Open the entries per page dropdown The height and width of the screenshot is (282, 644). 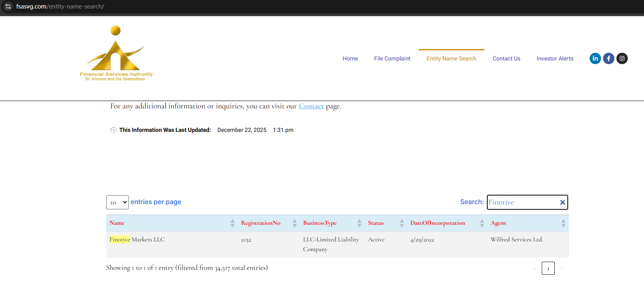tap(117, 202)
